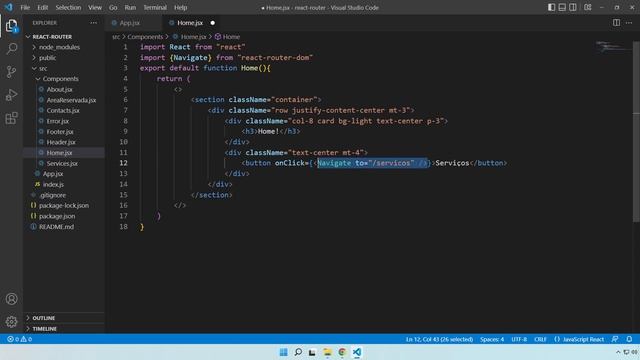Select the Home.jsx editor tab
Screen dimensions: 640x360
[190, 23]
